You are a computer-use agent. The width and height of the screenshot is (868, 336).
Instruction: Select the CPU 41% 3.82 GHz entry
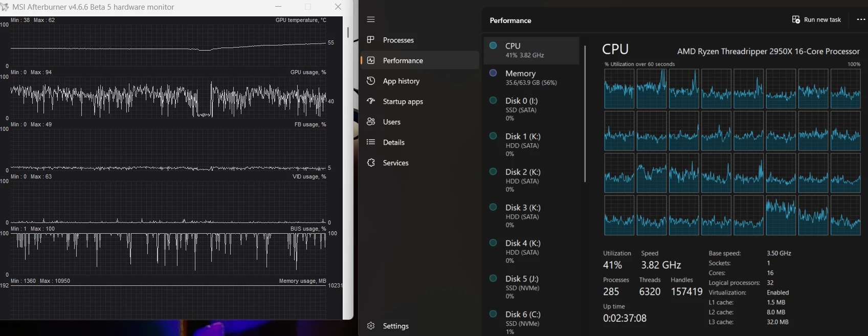[531, 50]
